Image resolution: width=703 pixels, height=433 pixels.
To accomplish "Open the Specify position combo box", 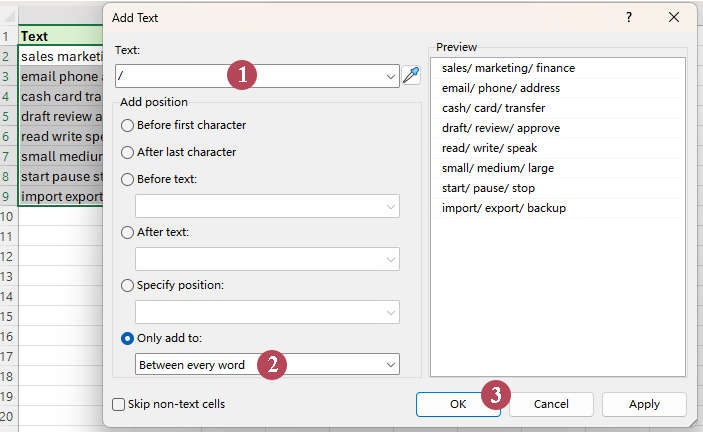I will click(267, 312).
